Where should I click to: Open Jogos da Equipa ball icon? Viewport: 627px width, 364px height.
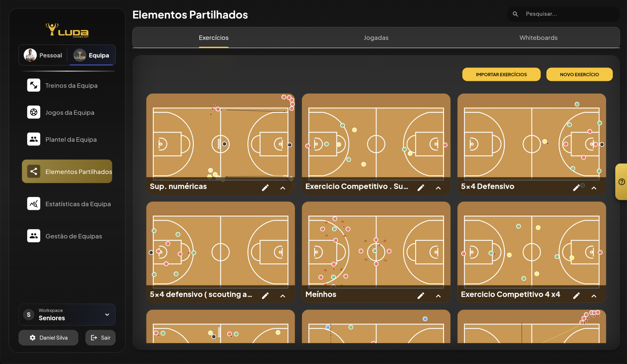tap(34, 112)
